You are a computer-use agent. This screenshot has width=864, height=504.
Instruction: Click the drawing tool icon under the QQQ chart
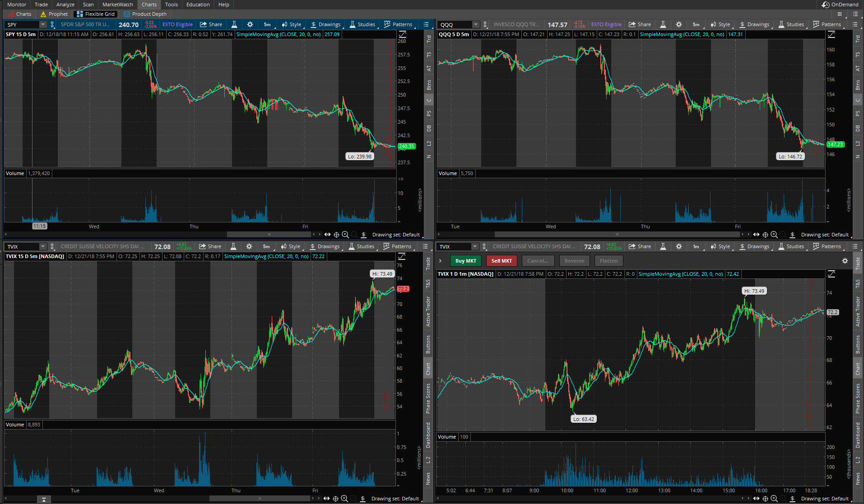[x=792, y=235]
